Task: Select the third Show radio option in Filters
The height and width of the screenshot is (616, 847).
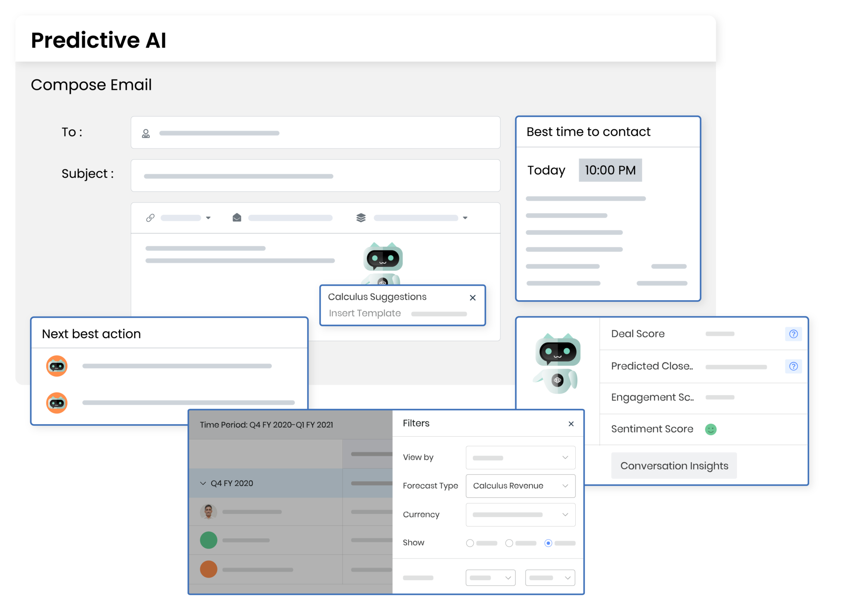Action: (548, 543)
